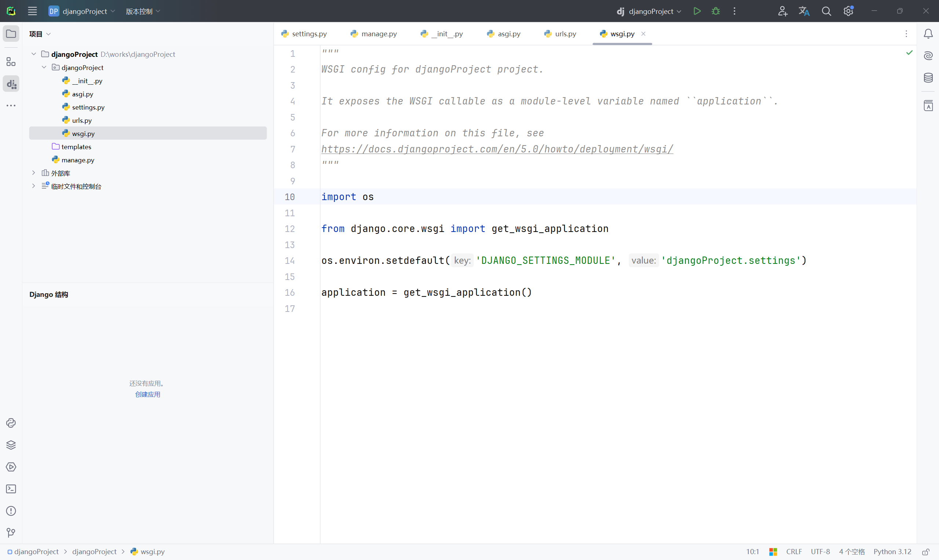Open the Problems tool window
The image size is (939, 560).
pyautogui.click(x=11, y=511)
